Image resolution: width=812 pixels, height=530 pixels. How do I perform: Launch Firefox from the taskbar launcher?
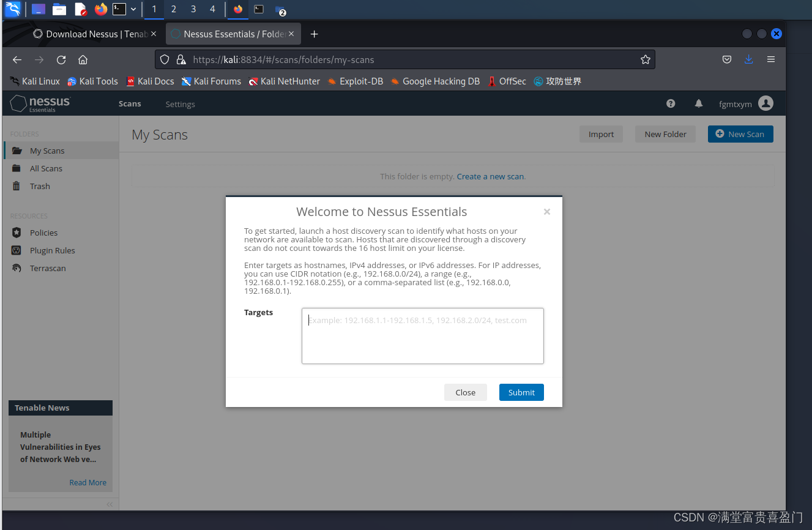coord(101,9)
